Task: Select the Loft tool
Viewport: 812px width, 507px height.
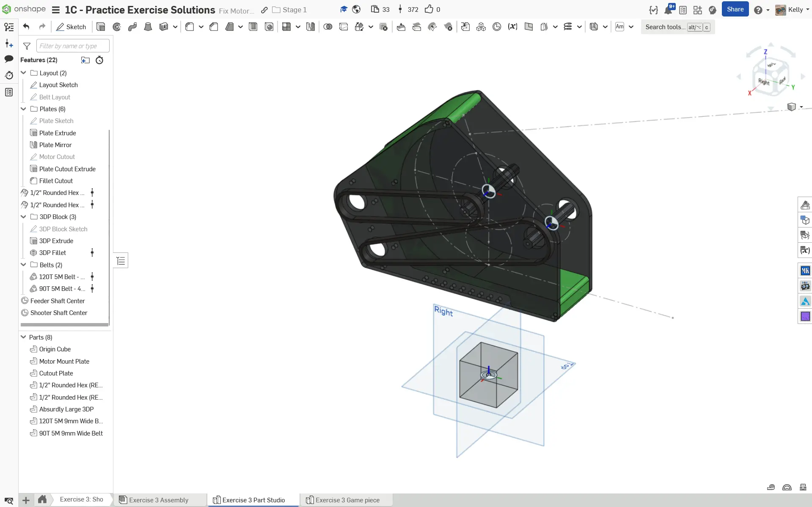Action: click(148, 27)
